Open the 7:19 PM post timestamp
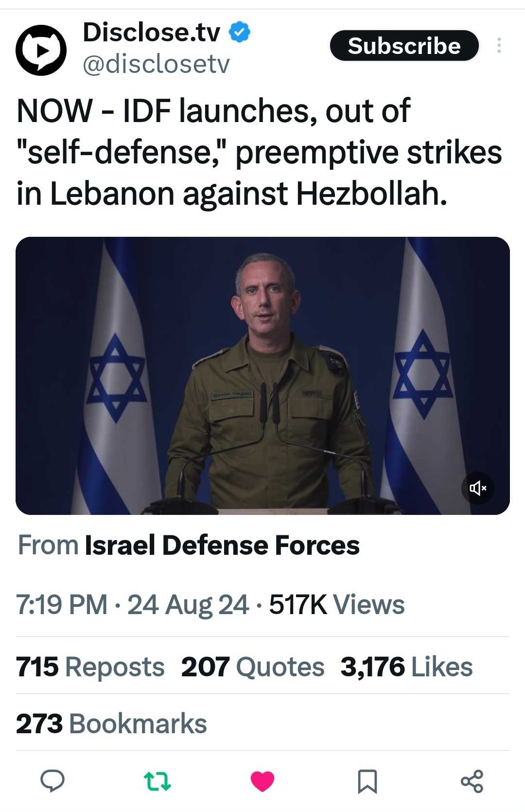 click(62, 605)
